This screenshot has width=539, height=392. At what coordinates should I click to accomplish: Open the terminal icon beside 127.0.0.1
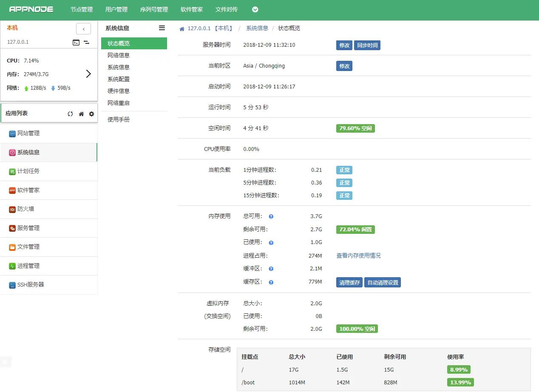pyautogui.click(x=76, y=43)
